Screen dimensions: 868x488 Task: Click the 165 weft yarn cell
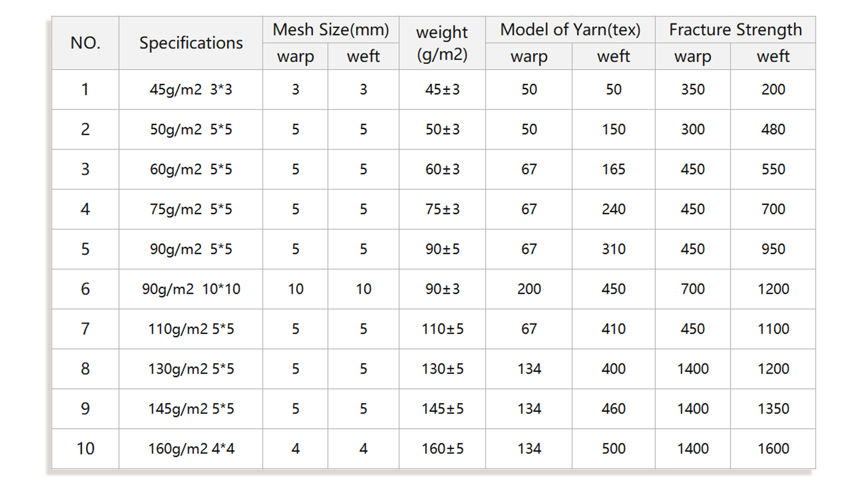613,170
